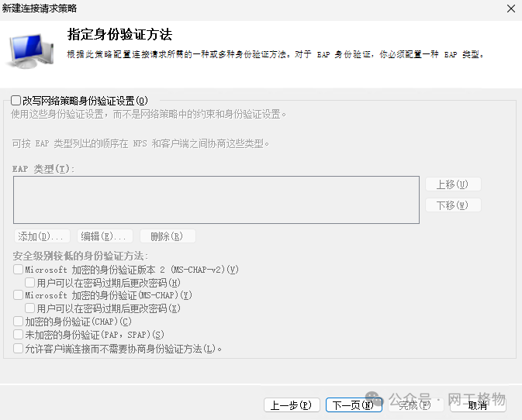Click the 指定身份验证方法 heading
This screenshot has width=522, height=420.
click(120, 34)
